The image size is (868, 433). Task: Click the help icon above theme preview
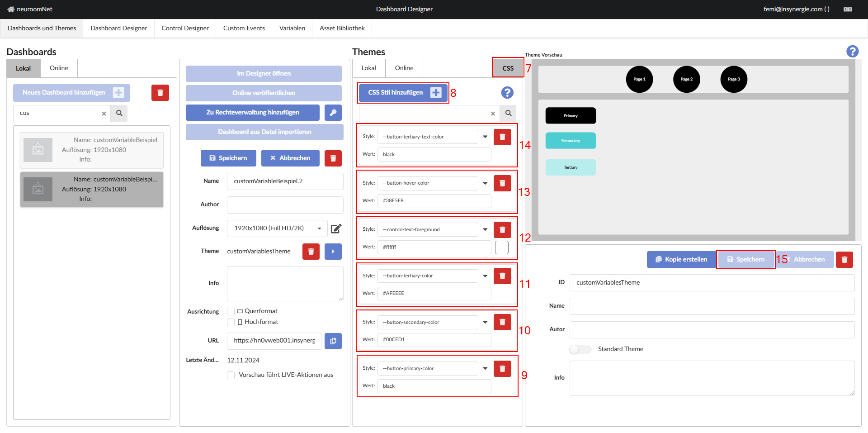[x=852, y=52]
